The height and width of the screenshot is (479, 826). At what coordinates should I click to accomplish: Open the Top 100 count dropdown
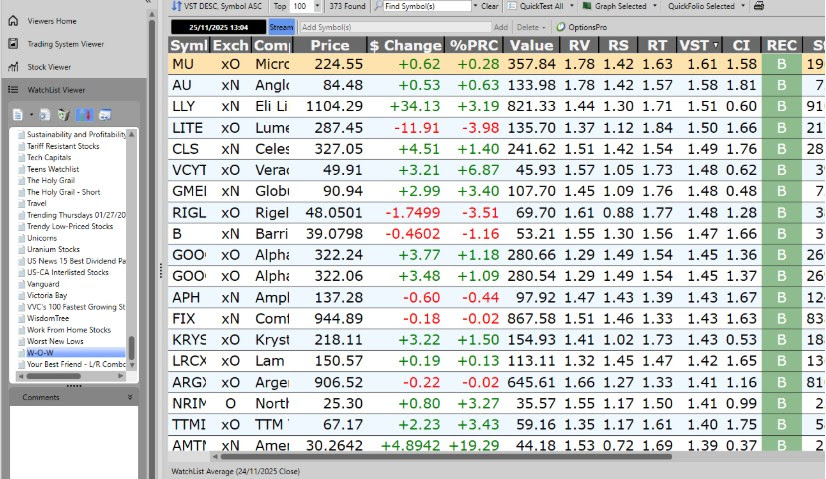(317, 6)
